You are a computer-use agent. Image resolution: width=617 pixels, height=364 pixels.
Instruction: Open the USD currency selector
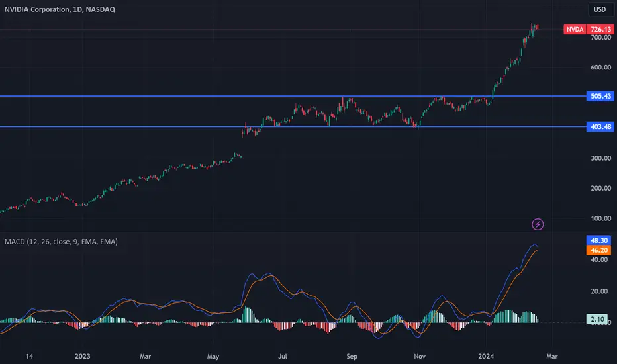pyautogui.click(x=600, y=9)
